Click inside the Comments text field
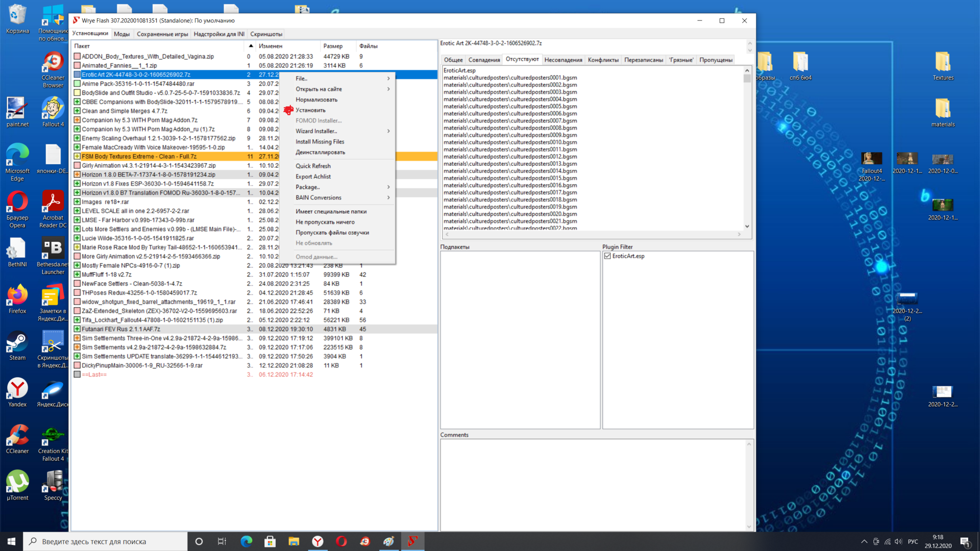 pos(592,485)
